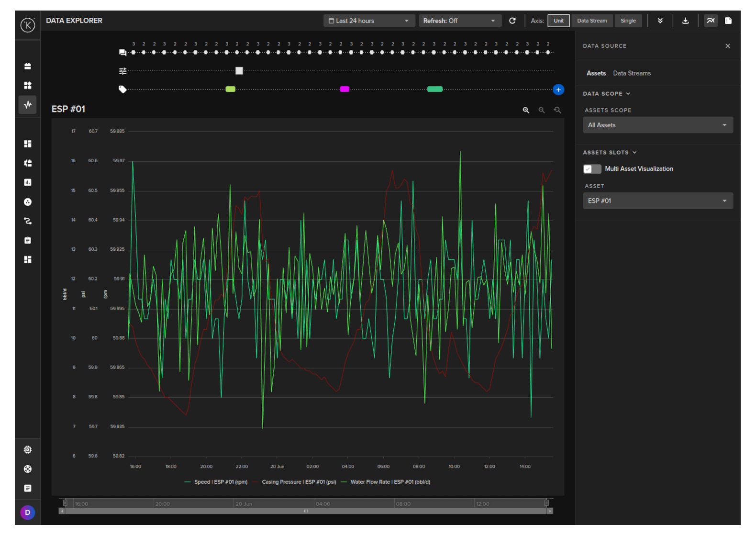The width and height of the screenshot is (756, 536).
Task: Switch to the Data Streams tab
Action: pos(632,73)
